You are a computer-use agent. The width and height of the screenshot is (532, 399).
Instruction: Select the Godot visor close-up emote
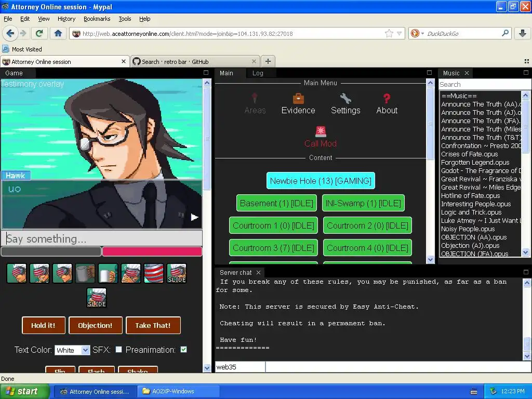tap(154, 273)
